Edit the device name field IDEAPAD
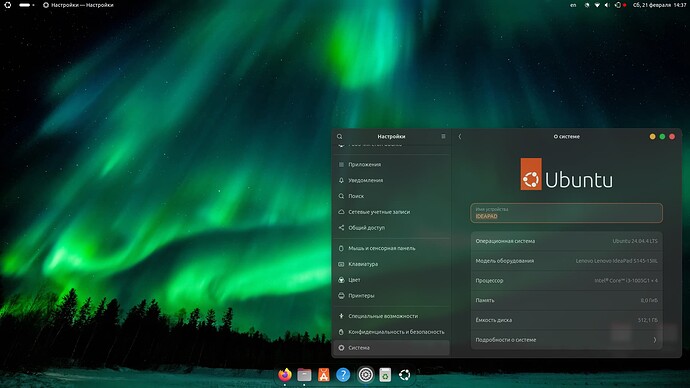 coord(566,213)
